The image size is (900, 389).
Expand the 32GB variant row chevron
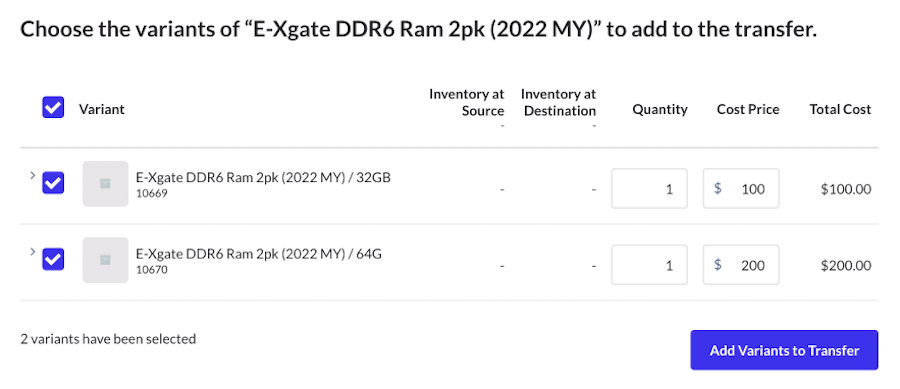[x=33, y=176]
